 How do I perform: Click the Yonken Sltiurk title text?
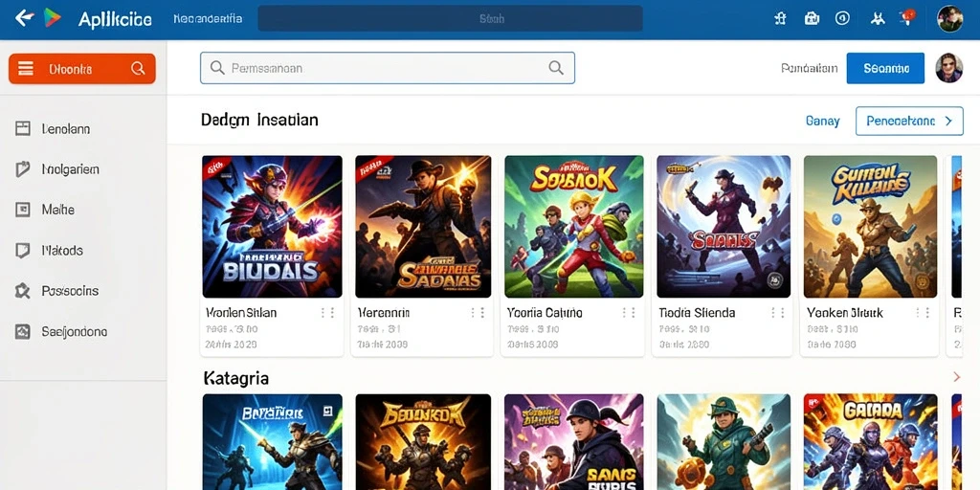click(x=844, y=313)
